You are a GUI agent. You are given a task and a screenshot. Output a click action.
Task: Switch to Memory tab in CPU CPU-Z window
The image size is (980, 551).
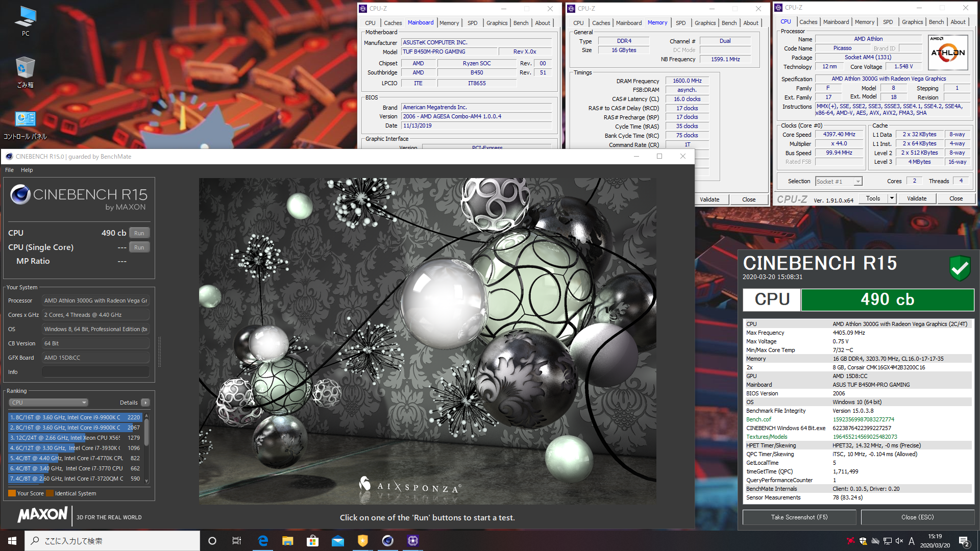pyautogui.click(x=865, y=22)
